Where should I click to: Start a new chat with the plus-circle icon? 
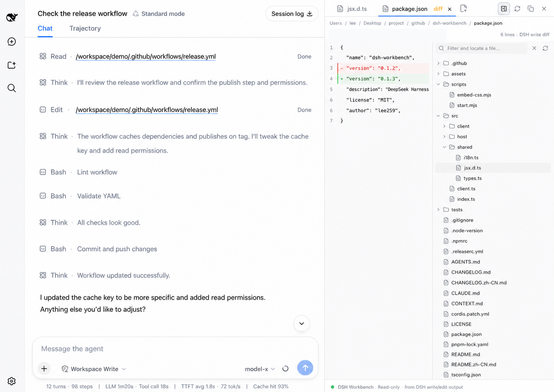click(12, 42)
